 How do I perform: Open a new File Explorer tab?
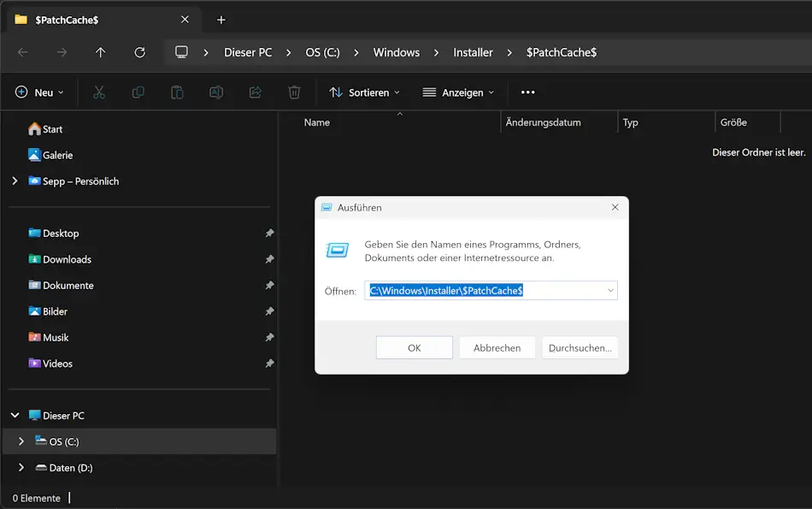tap(221, 19)
